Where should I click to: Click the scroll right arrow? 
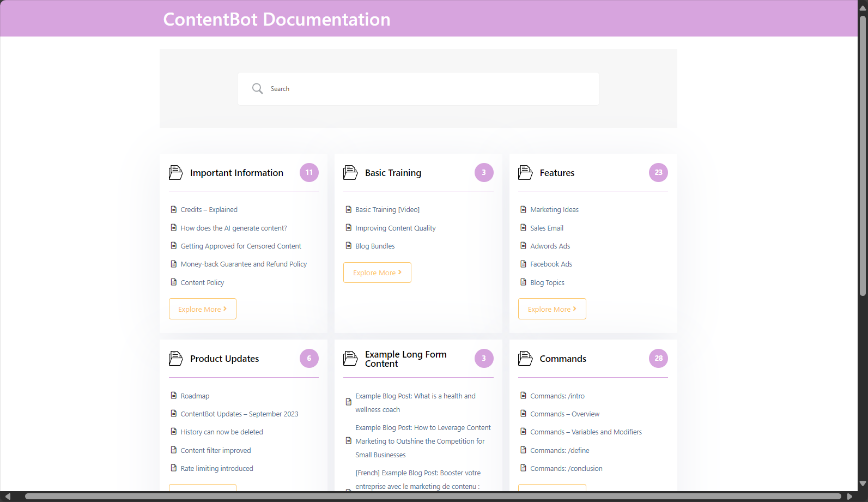click(x=849, y=497)
